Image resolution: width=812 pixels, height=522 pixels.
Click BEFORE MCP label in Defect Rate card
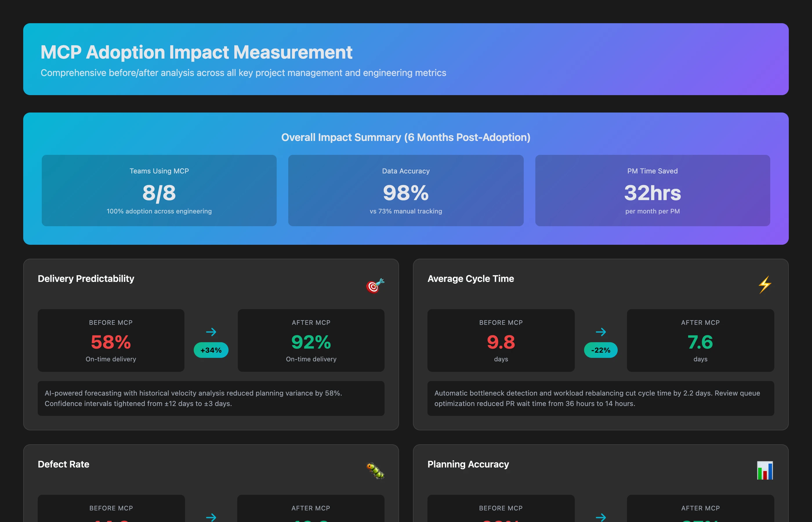[x=111, y=508]
